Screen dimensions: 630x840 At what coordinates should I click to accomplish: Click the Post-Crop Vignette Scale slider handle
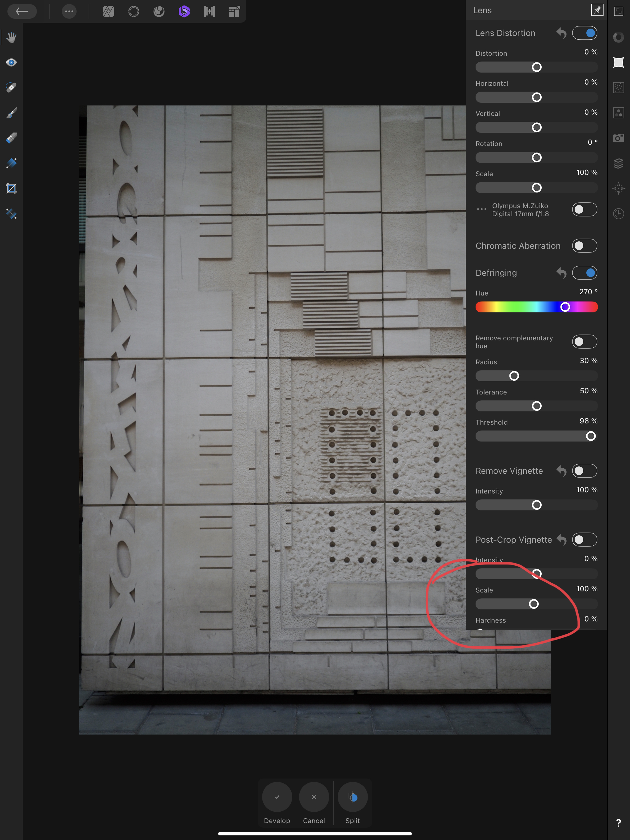click(533, 604)
